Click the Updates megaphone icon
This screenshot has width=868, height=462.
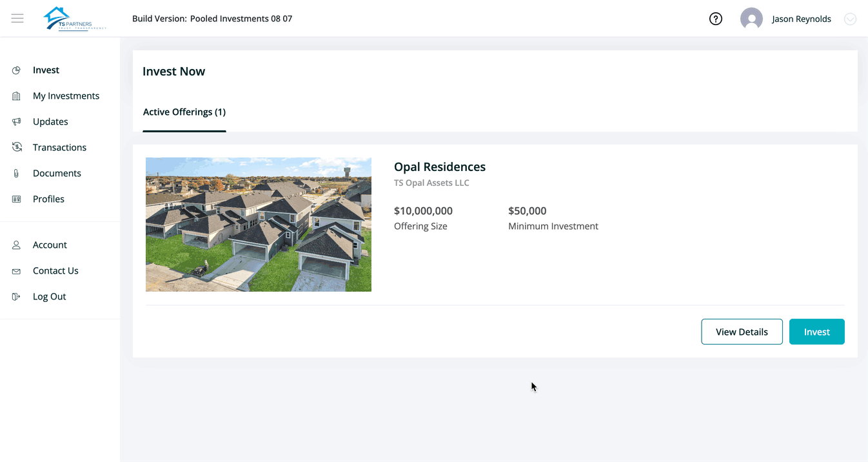(x=16, y=121)
